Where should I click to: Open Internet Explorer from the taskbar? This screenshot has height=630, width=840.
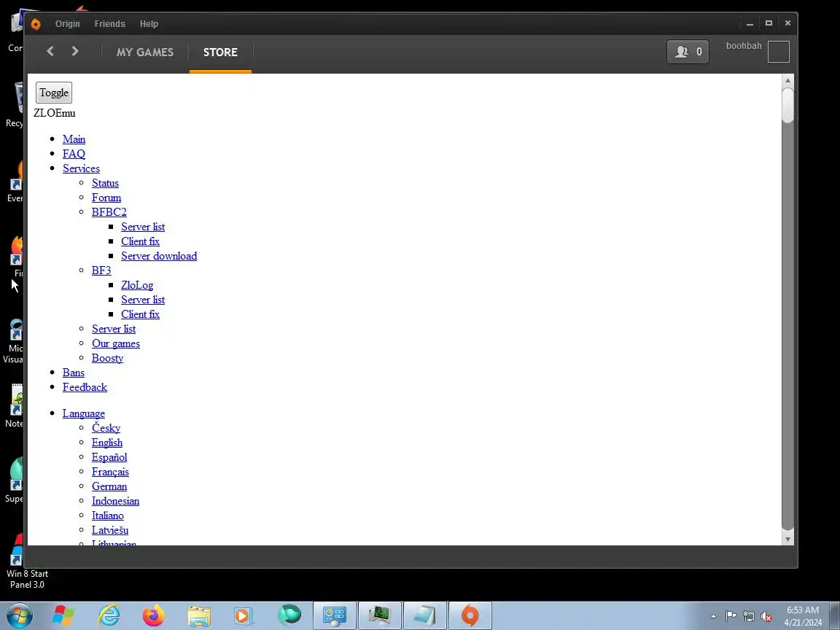pos(109,615)
